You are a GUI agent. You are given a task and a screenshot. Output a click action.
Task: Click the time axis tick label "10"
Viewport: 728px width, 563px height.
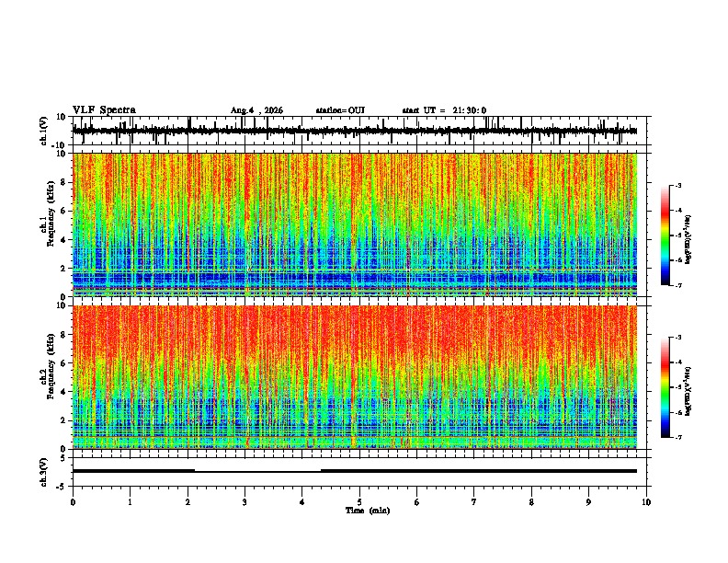tap(646, 502)
